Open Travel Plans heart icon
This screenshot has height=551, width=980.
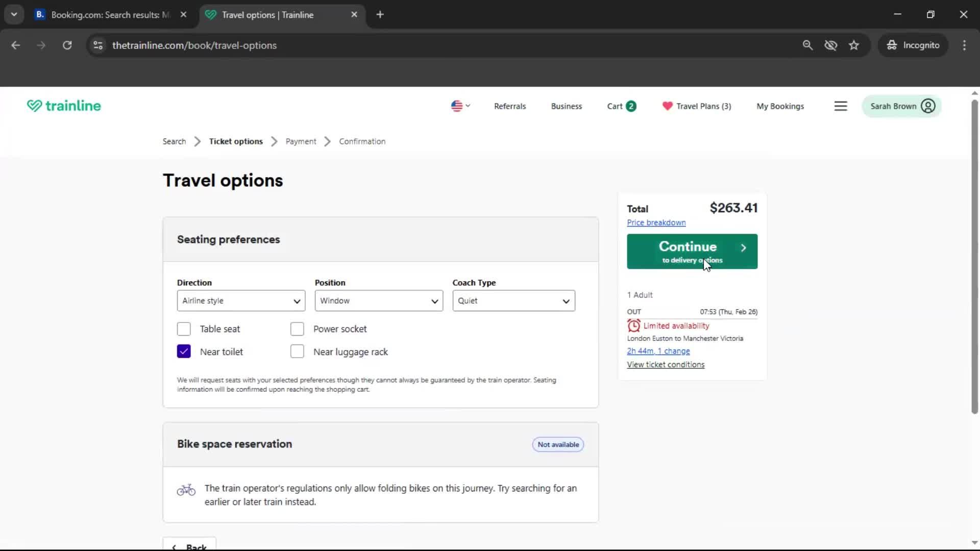pos(668,106)
